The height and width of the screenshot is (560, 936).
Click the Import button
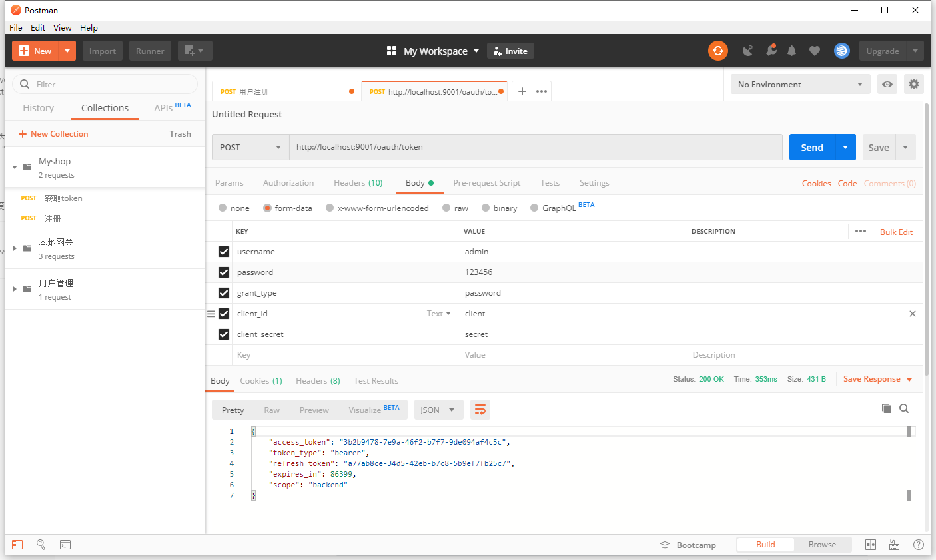[x=103, y=51]
